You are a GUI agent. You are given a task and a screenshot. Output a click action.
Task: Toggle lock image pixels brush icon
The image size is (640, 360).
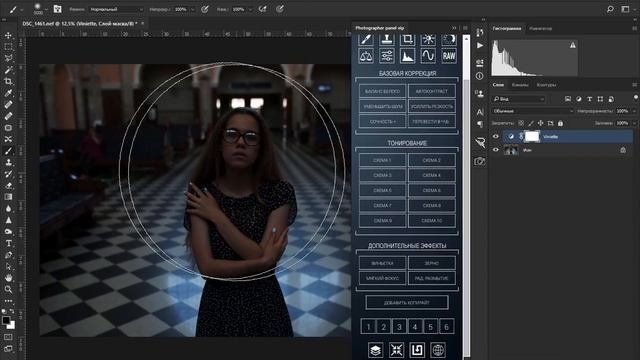(x=531, y=123)
